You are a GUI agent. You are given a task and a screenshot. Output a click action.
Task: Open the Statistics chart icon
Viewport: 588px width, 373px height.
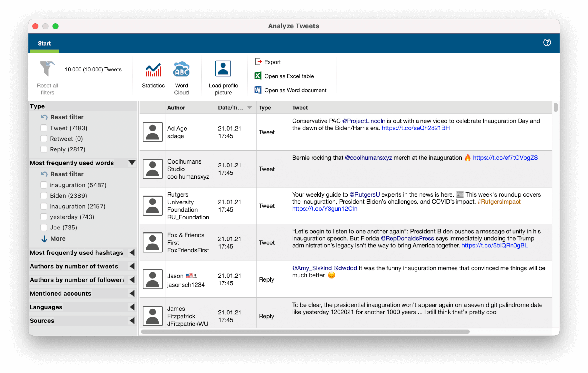pyautogui.click(x=153, y=70)
